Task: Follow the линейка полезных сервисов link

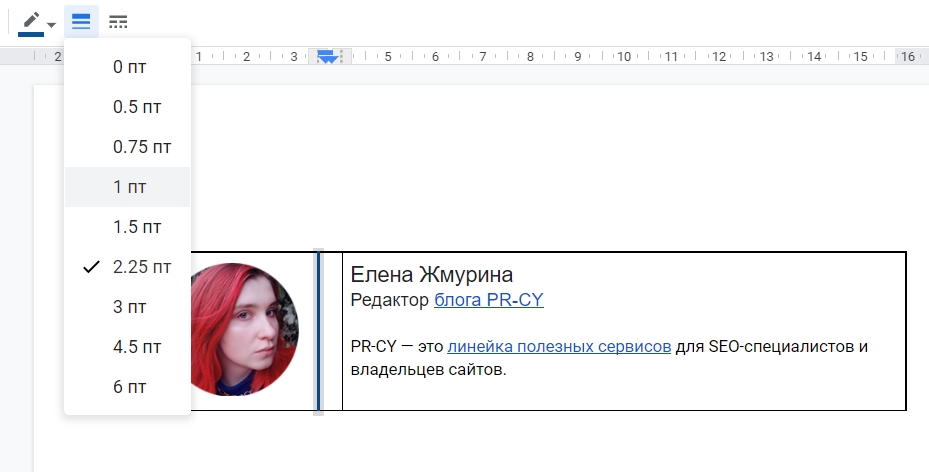Action: [559, 346]
